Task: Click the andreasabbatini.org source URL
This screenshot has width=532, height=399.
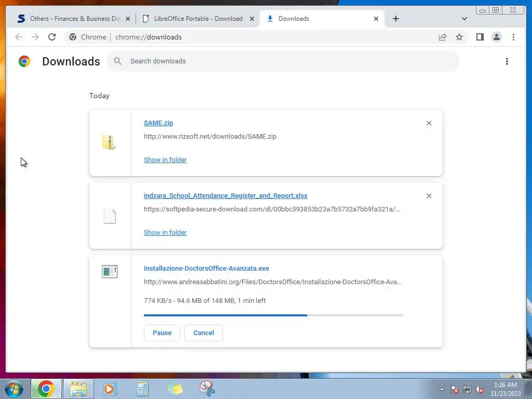Action: (x=272, y=282)
